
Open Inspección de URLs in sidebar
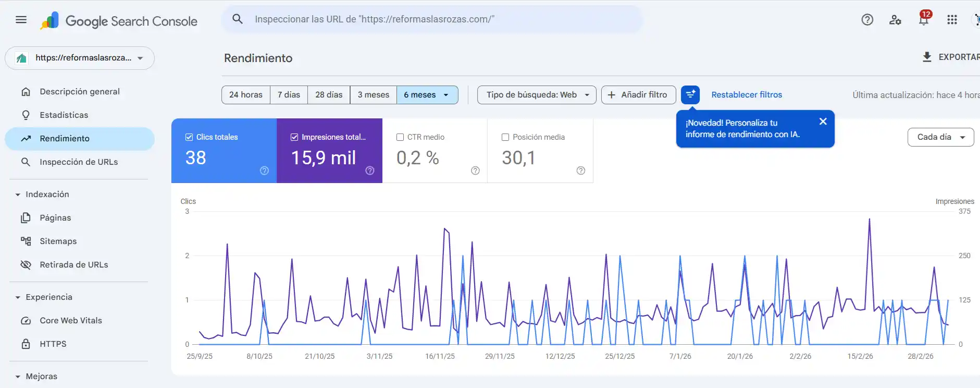coord(80,162)
